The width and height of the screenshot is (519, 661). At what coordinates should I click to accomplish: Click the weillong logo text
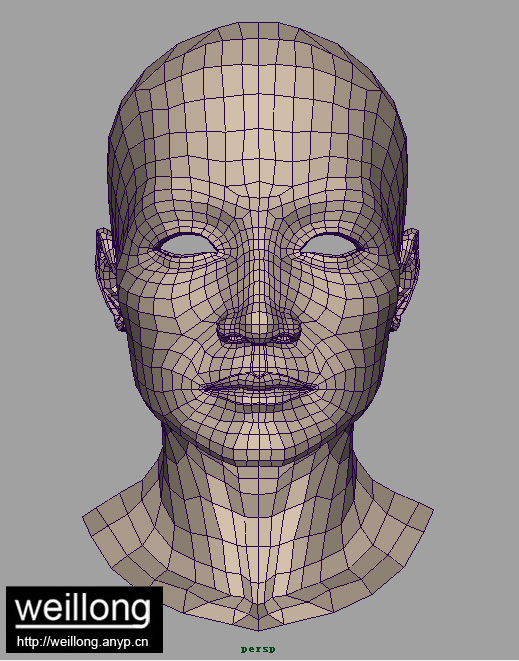[x=83, y=608]
